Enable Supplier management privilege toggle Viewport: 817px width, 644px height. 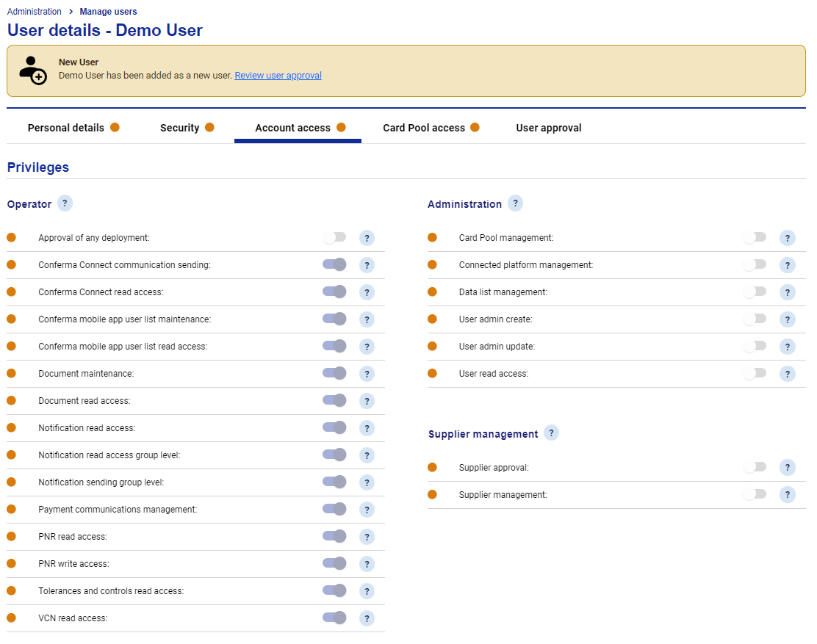(755, 494)
